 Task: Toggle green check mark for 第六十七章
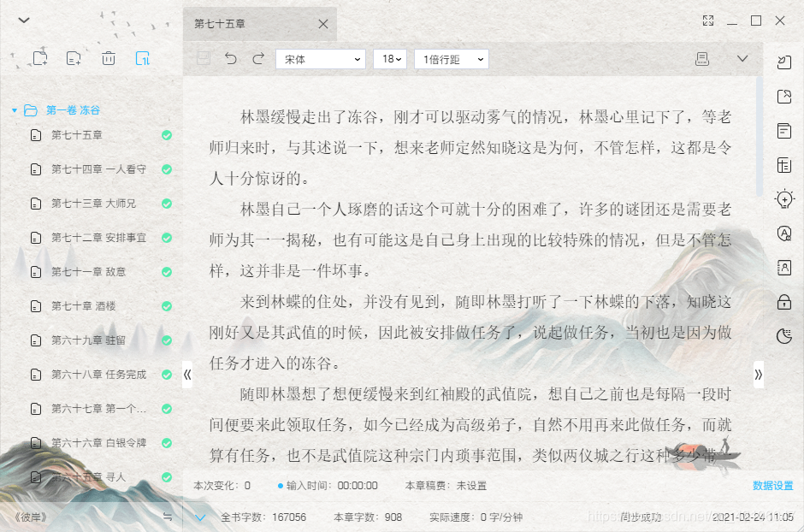[167, 409]
